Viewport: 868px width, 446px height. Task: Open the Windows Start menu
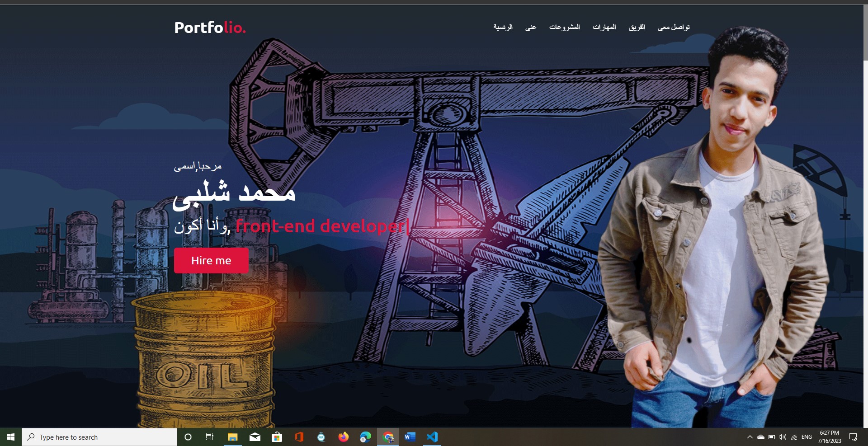click(x=11, y=437)
